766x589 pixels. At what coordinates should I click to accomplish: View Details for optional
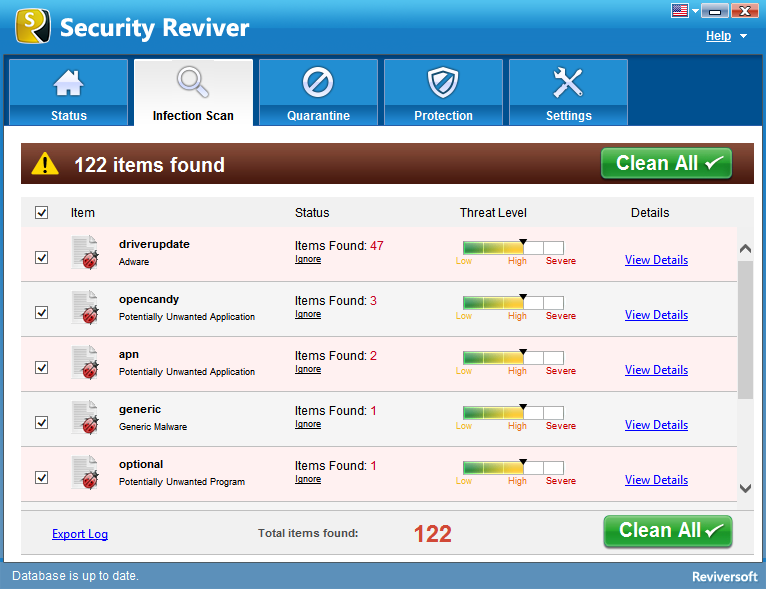click(x=656, y=480)
